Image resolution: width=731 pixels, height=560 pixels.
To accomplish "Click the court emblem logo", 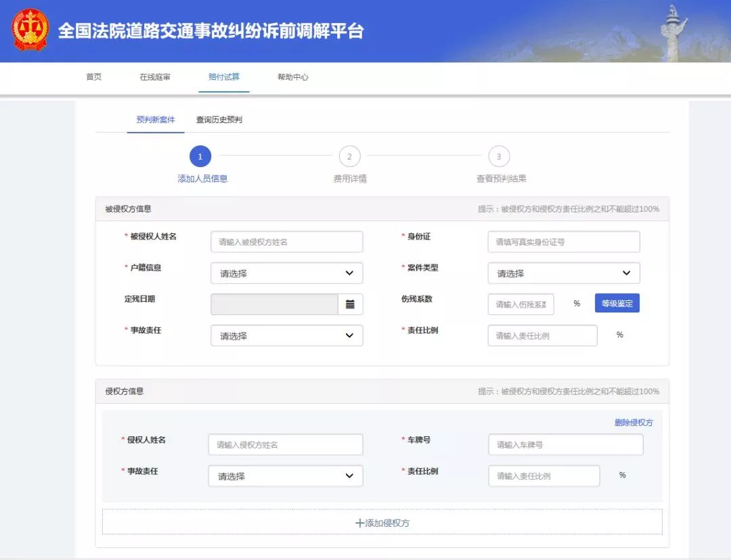I will 30,30.
